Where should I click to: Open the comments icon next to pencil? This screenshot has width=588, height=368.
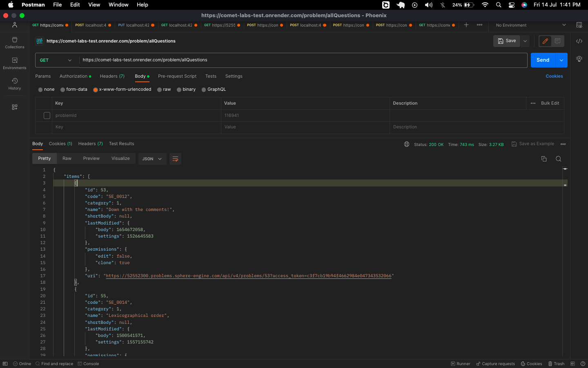(x=557, y=41)
